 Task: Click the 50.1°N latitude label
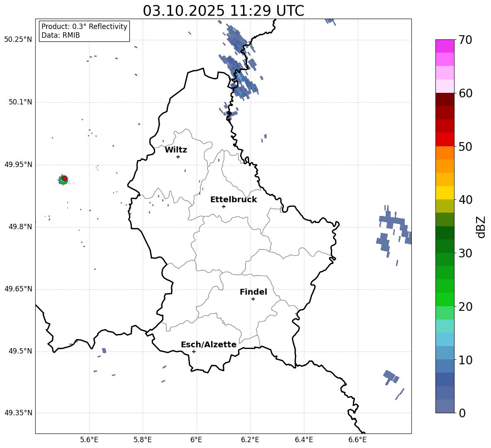20,102
